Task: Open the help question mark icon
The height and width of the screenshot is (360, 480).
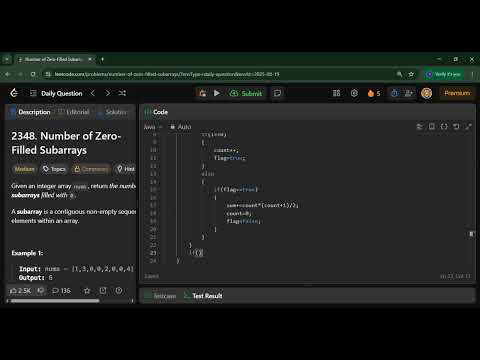Action: pos(119,291)
